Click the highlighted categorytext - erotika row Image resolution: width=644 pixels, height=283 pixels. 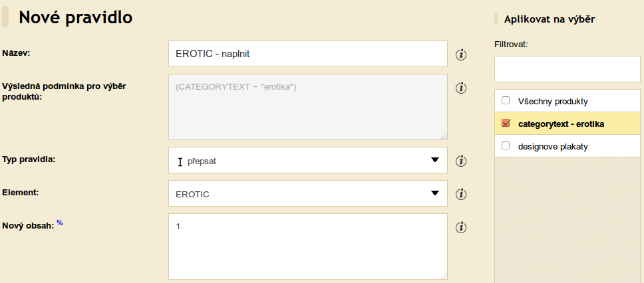(x=567, y=124)
